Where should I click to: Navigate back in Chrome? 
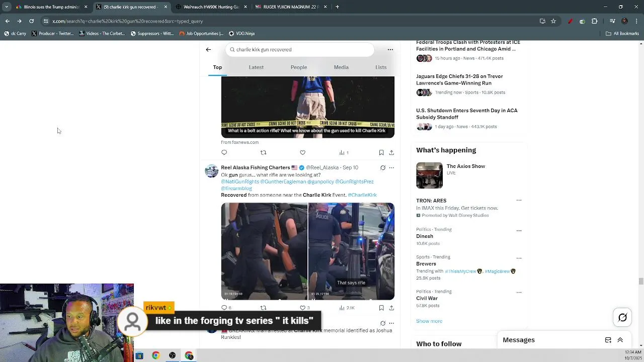coord(7,21)
